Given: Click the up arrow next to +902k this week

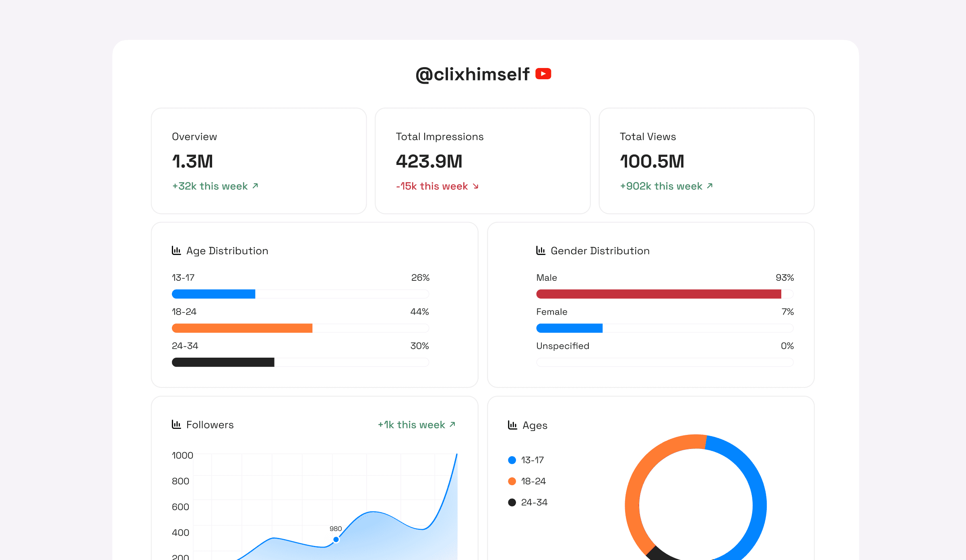Looking at the screenshot, I should [710, 186].
